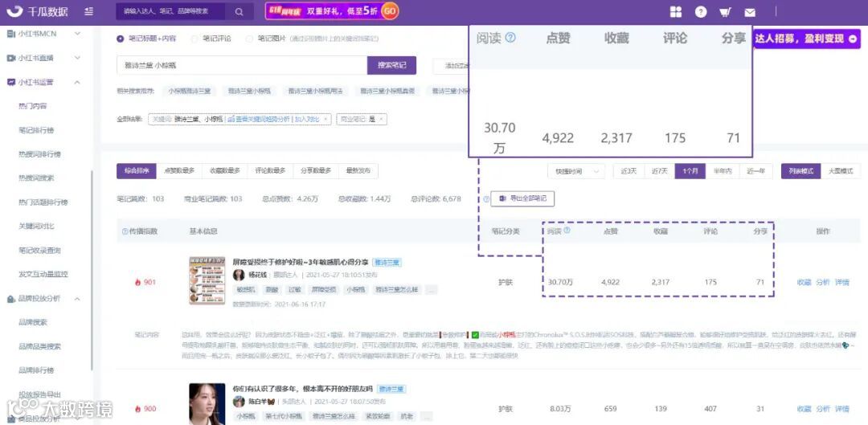Collapse the sidebar with the fold icon
Image resolution: width=868 pixels, height=425 pixels.
coord(89,11)
